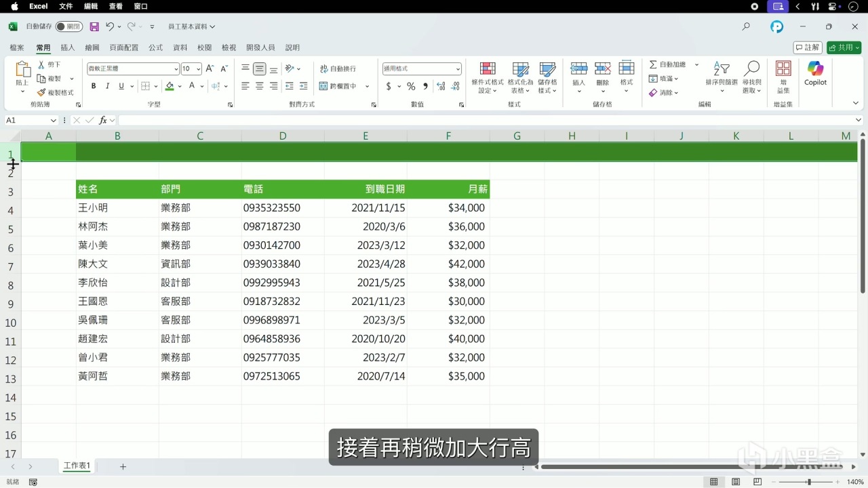Open the Add-ins icon
The height and width of the screenshot is (488, 868).
[x=783, y=68]
